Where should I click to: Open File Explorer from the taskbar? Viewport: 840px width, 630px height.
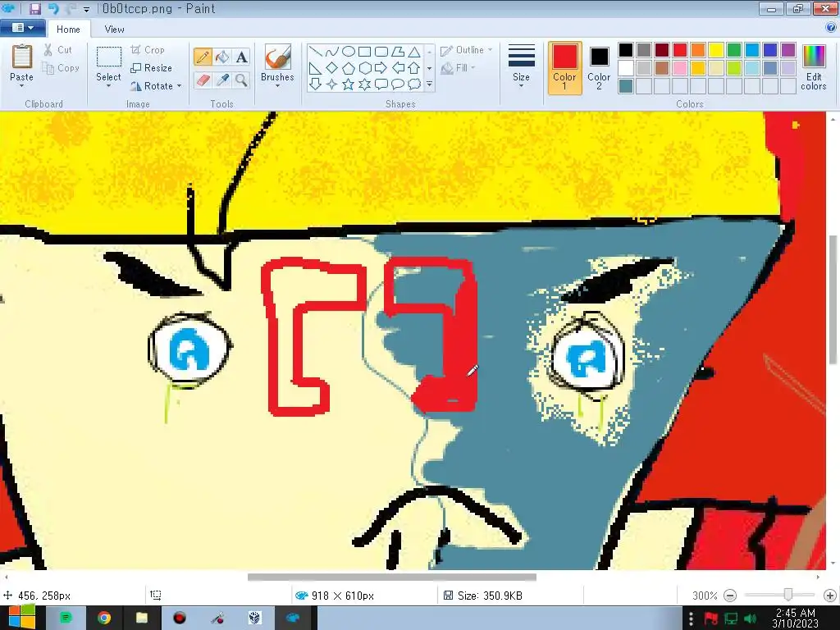(141, 619)
